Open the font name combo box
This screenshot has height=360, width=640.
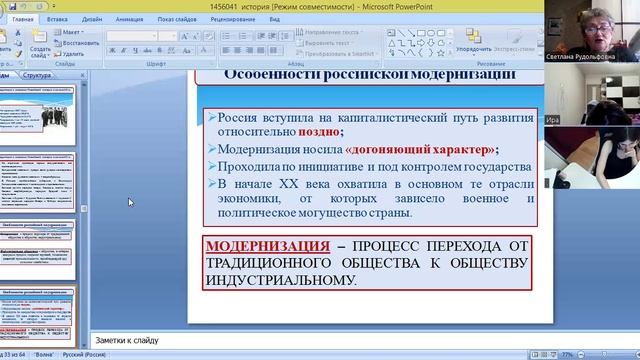click(x=132, y=36)
